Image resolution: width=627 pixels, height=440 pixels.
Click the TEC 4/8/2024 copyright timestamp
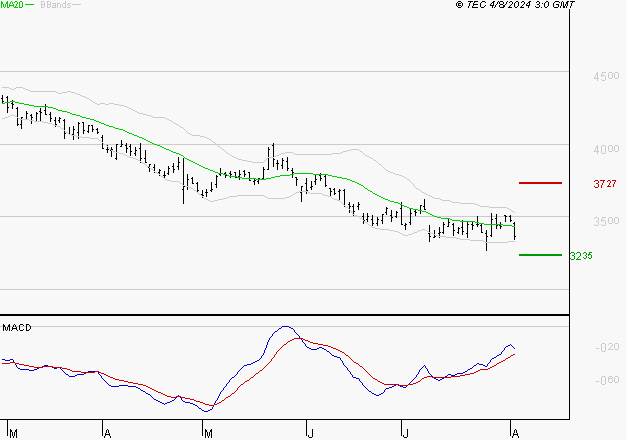point(515,5)
